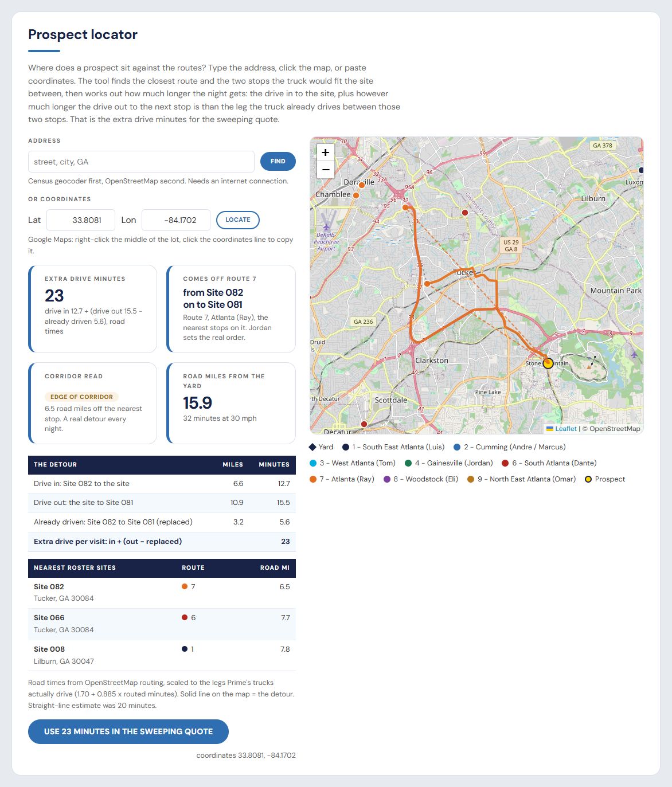672x787 pixels.
Task: Select the Site 008 roster row name
Action: (x=49, y=649)
